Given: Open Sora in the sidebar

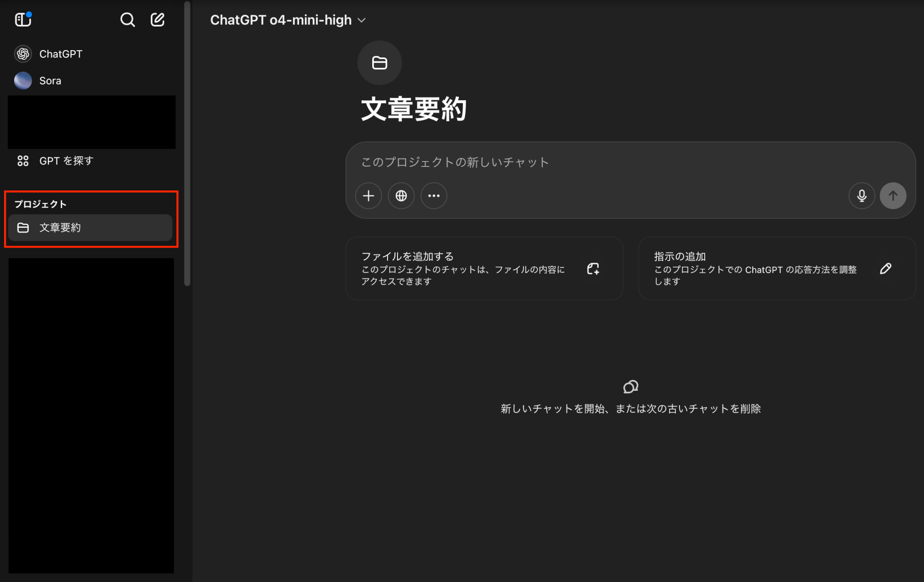Looking at the screenshot, I should 92,81.
